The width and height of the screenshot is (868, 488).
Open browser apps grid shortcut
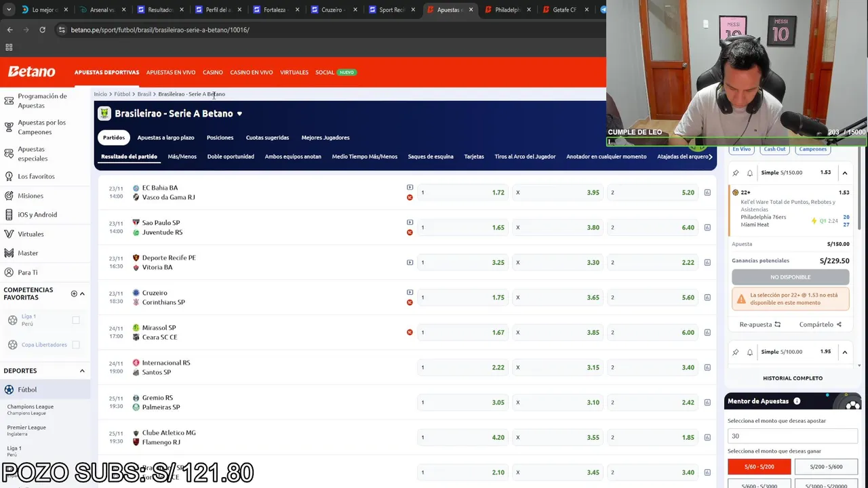click(x=9, y=47)
